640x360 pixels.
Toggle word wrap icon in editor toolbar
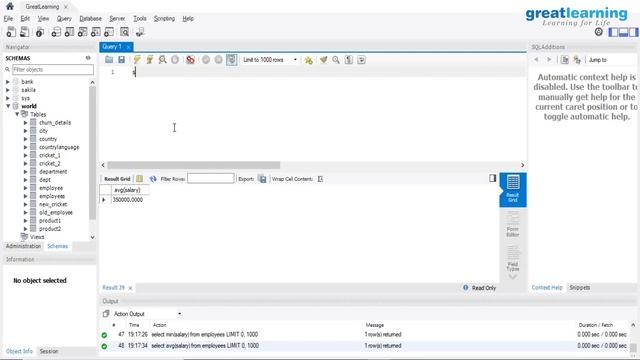point(361,60)
